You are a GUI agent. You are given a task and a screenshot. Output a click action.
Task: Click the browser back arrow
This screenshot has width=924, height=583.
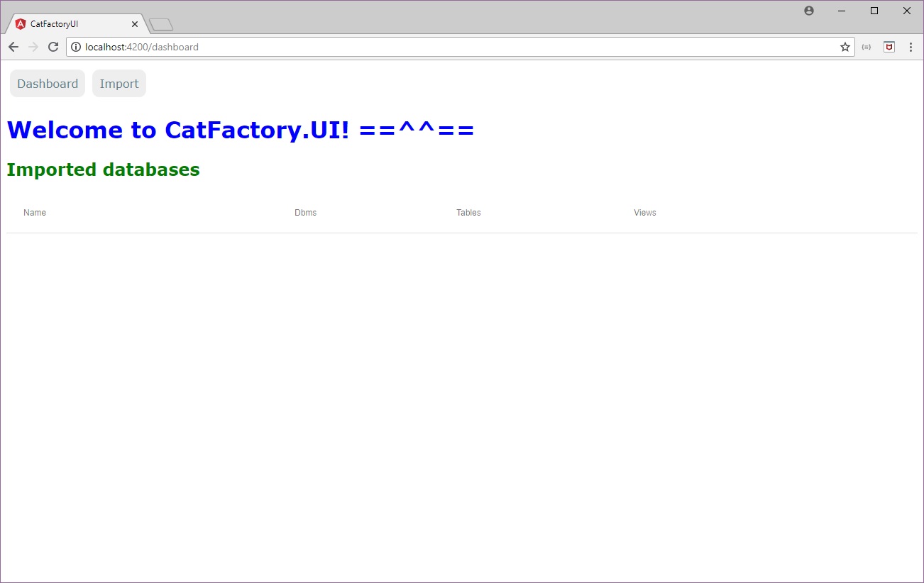click(13, 47)
